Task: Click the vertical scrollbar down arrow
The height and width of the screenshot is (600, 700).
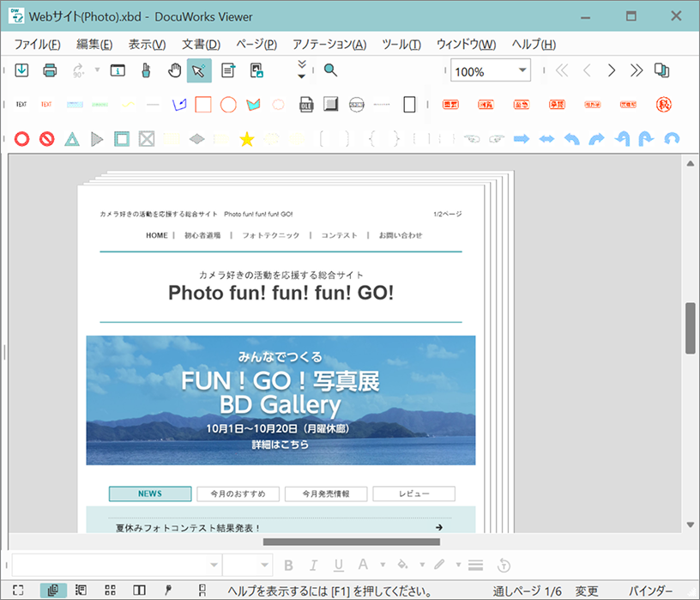Action: (691, 525)
